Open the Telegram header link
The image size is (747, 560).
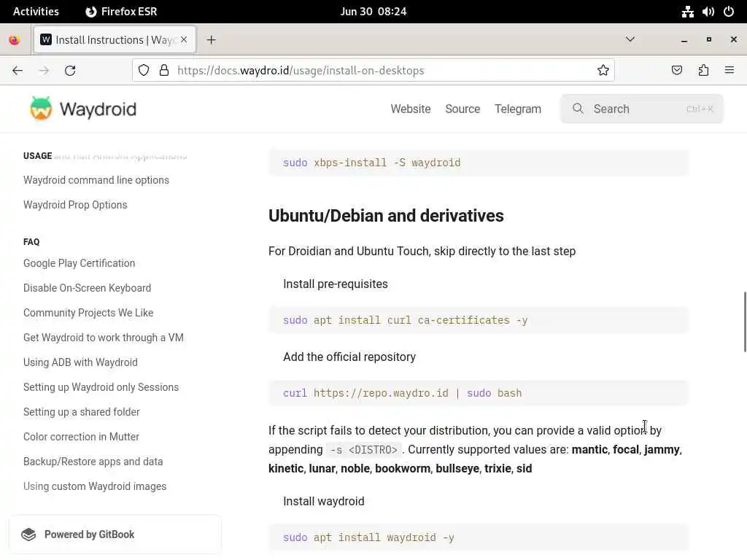518,109
